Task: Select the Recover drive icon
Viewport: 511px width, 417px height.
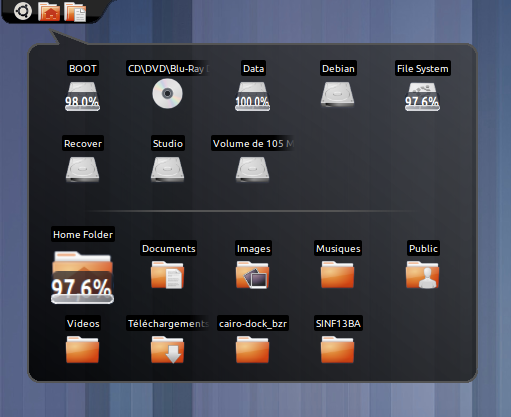Action: [82, 169]
